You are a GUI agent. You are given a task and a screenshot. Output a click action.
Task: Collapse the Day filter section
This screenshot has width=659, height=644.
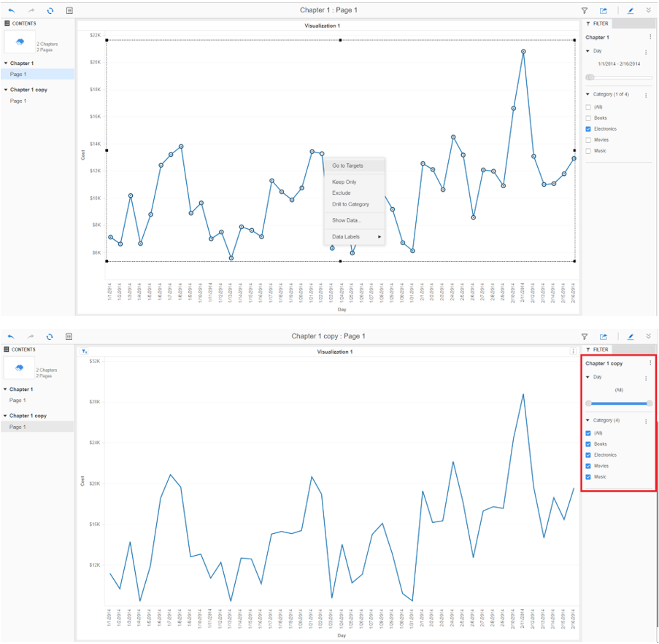coord(589,52)
